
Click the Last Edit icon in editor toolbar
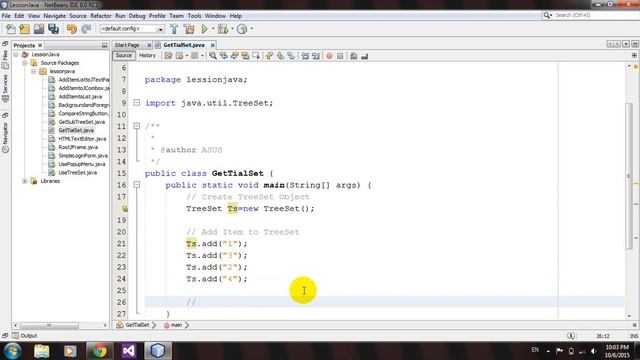168,56
